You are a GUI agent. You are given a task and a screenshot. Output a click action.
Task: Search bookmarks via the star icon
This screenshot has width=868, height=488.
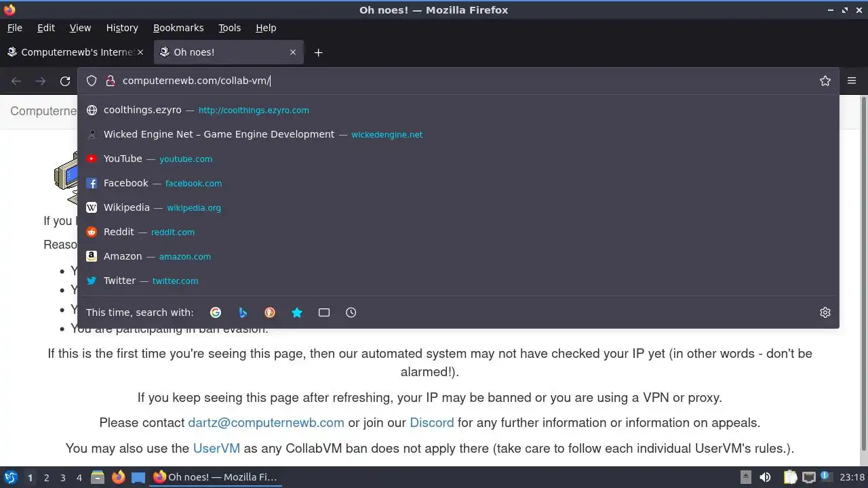[x=297, y=312]
